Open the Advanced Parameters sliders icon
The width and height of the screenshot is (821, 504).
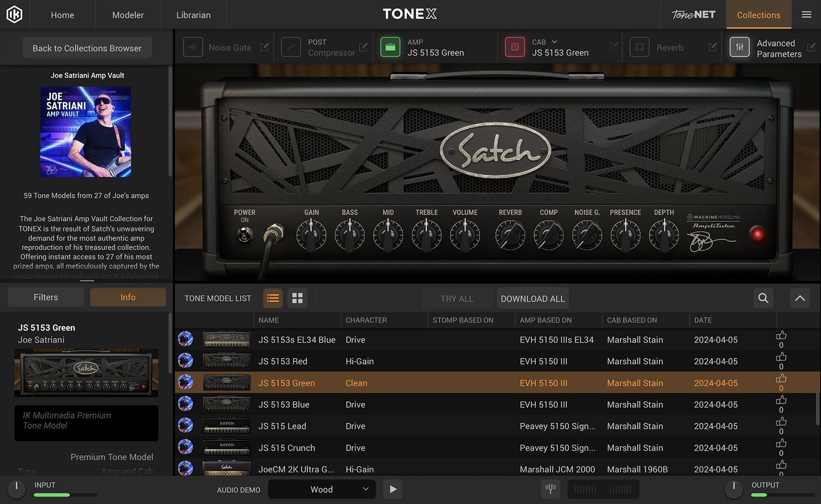(740, 47)
